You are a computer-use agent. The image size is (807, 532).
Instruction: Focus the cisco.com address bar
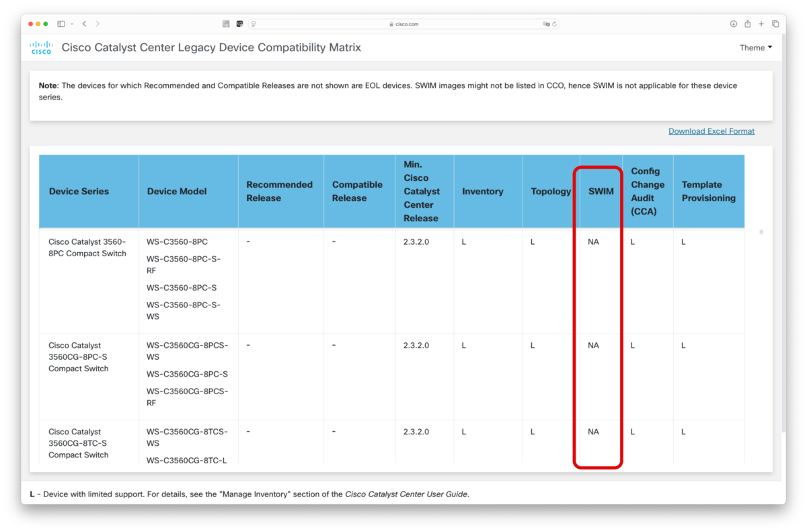(x=403, y=24)
